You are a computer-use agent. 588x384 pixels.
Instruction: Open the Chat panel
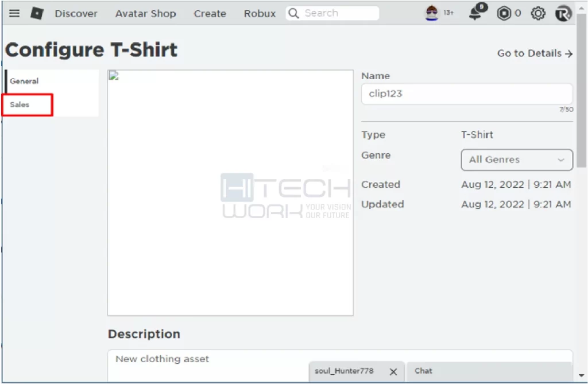pos(489,371)
